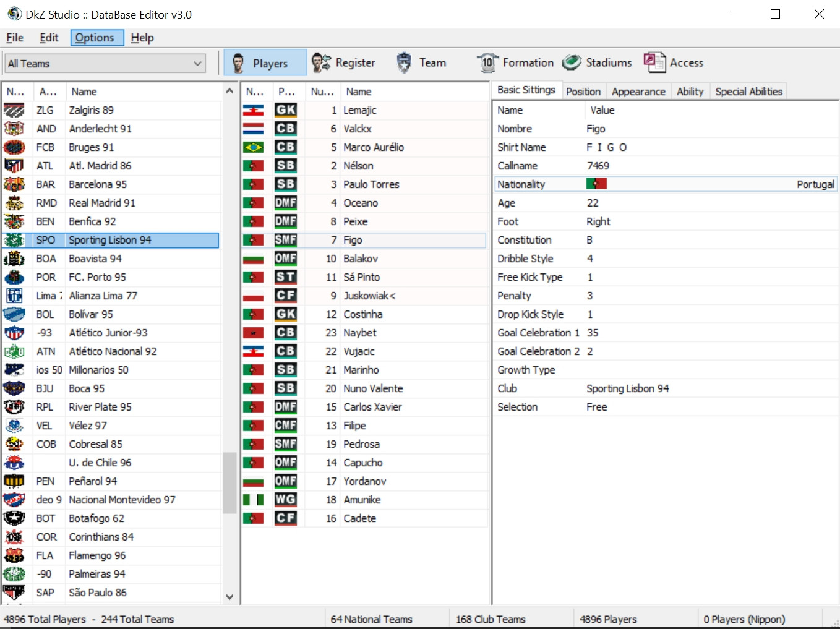Viewport: 840px width, 629px height.
Task: Click the ST position badge for Sá Pinto
Action: (x=286, y=277)
